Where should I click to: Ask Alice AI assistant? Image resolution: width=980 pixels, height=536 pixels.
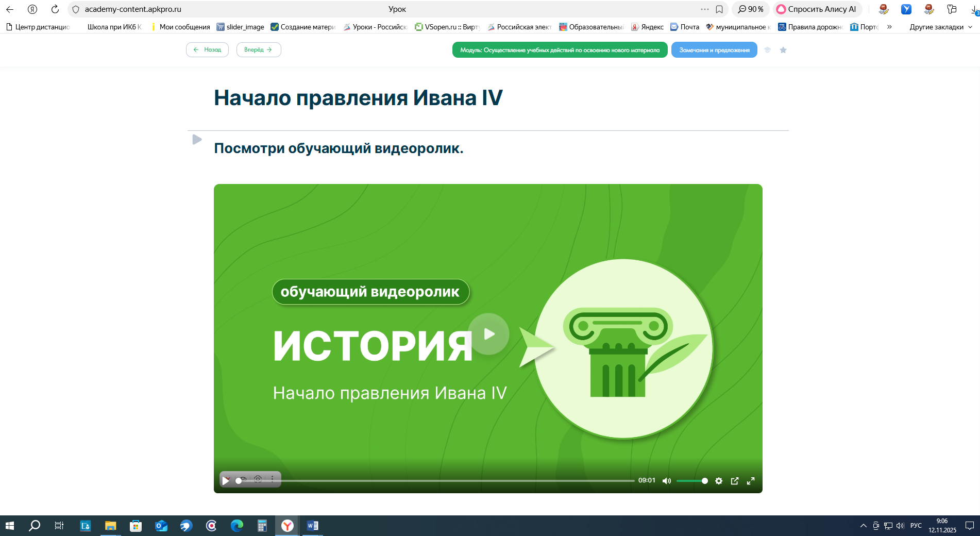[x=817, y=9]
